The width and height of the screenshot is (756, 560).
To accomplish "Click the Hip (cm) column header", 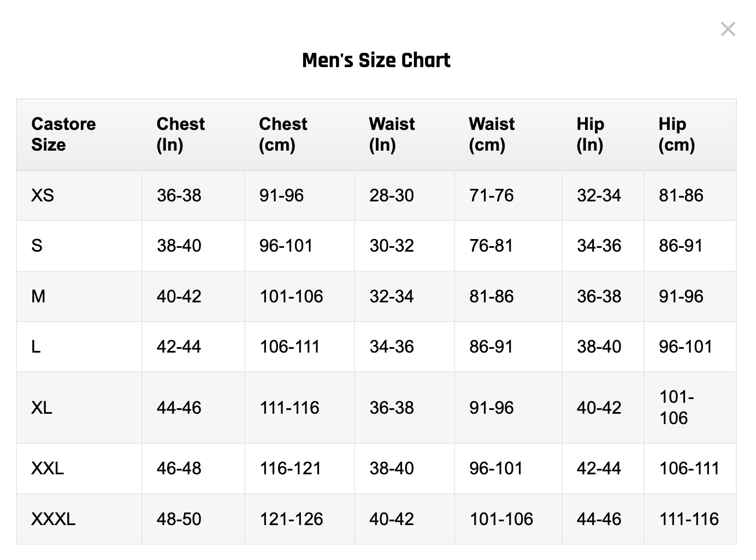I will click(x=676, y=134).
